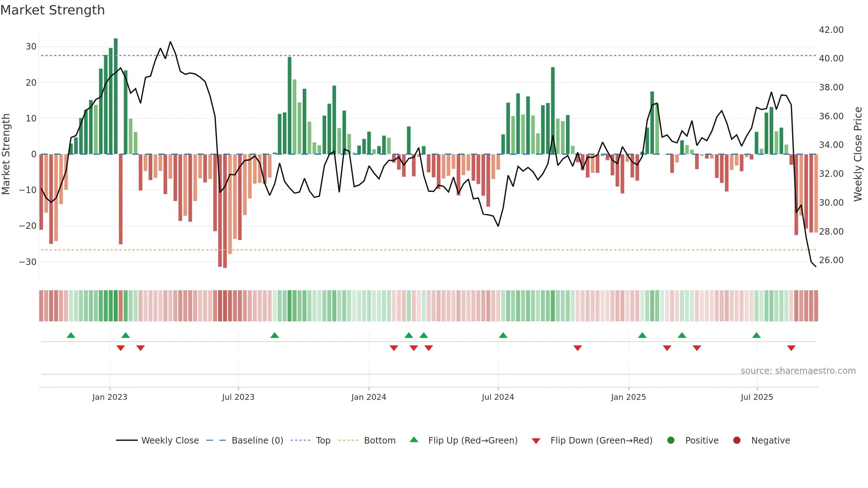
Task: Click the 10 tick on the Market Strength axis
Action: (x=31, y=118)
